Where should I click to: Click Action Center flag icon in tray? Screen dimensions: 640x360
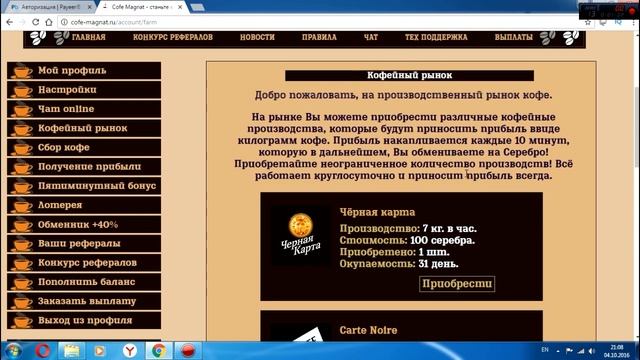pos(569,351)
